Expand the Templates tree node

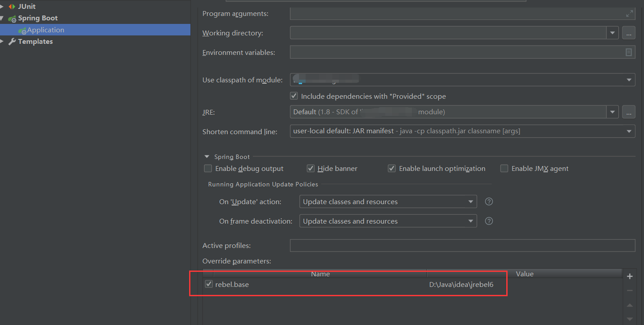point(2,42)
